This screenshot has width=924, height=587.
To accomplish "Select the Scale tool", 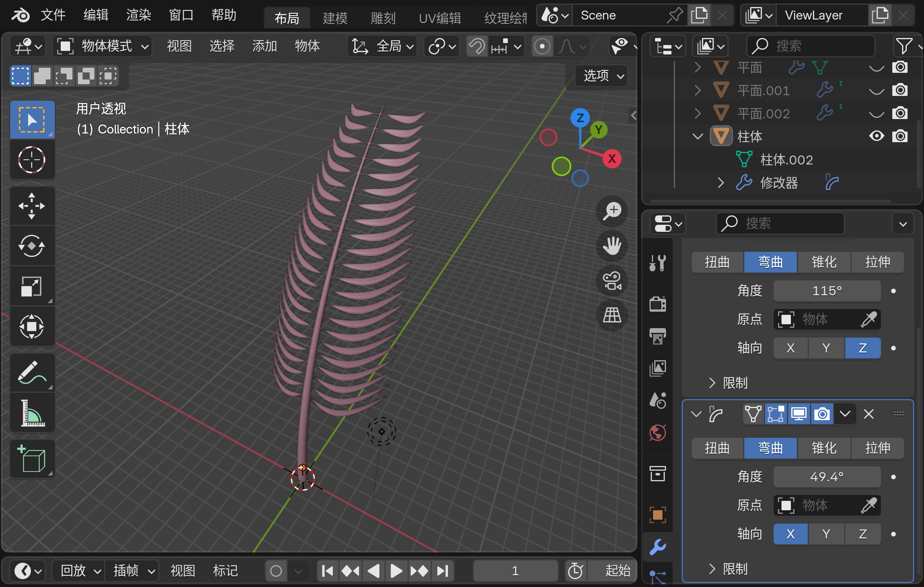I will click(32, 286).
